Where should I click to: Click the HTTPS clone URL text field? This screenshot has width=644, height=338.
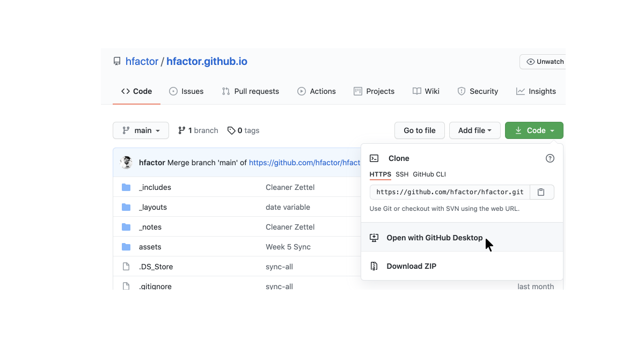pyautogui.click(x=450, y=192)
